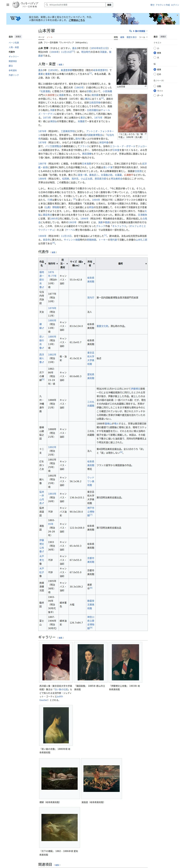Jump to ページ先頭 in the contents
The height and width of the screenshot is (868, 186).
coord(14,43)
